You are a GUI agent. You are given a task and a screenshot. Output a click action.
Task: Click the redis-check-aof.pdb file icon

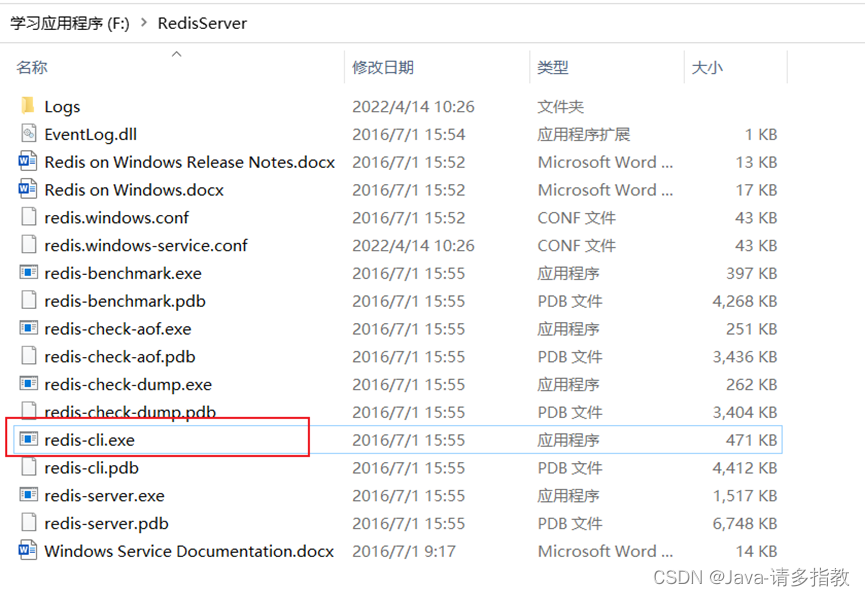(x=29, y=356)
